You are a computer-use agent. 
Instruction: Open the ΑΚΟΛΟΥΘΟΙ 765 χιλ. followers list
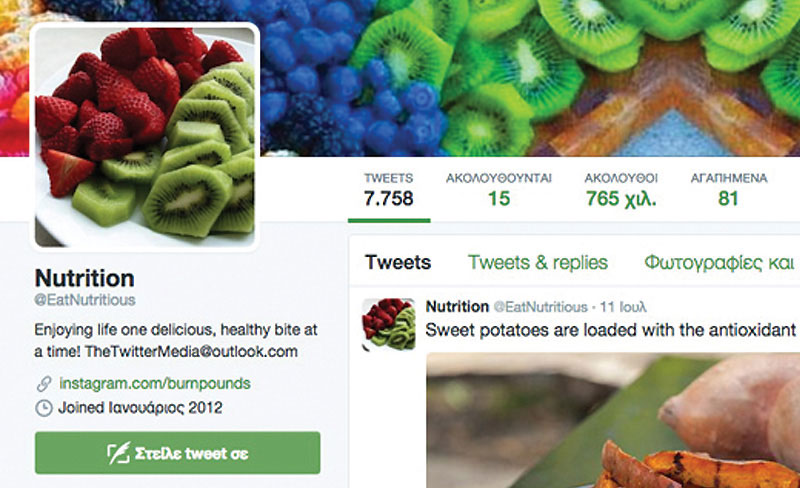621,190
